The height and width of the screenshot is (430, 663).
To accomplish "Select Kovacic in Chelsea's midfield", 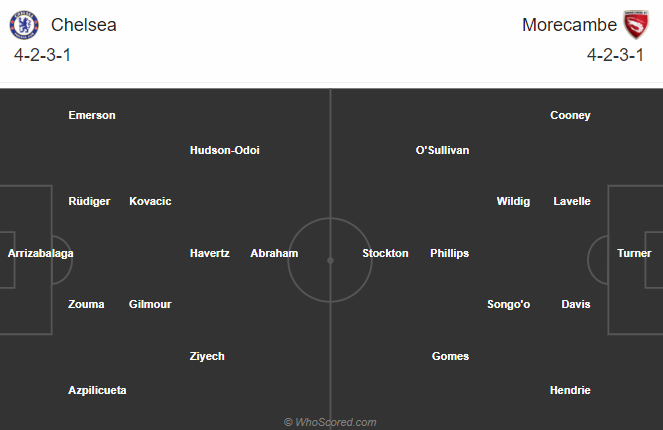I will click(150, 201).
